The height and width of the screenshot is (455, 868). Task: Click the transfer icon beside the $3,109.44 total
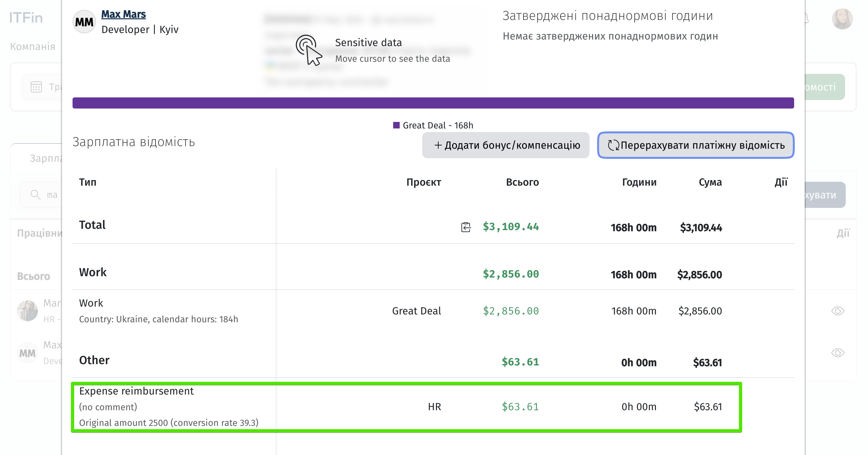pyautogui.click(x=466, y=227)
